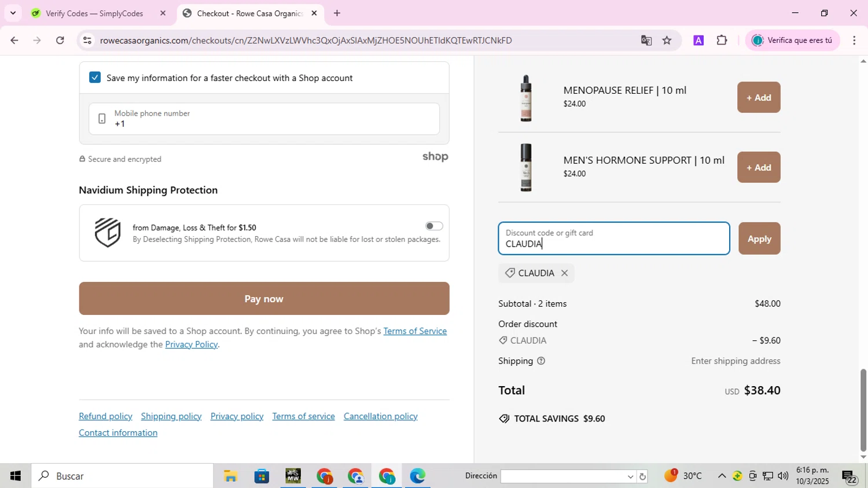
Task: Expand the taskbar Dirección address dropdown
Action: pyautogui.click(x=630, y=476)
